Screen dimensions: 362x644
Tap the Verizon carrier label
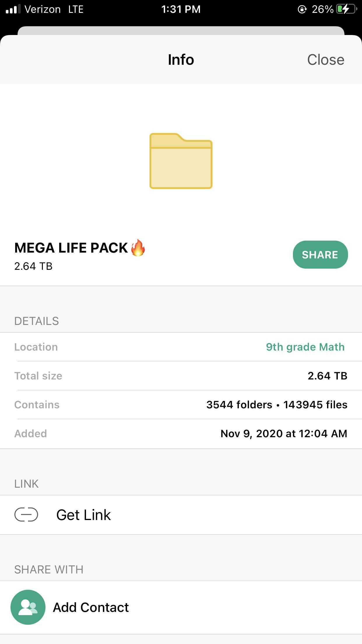(43, 9)
